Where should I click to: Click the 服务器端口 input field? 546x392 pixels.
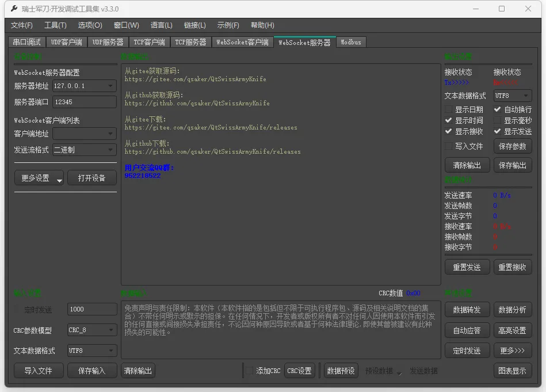tap(85, 102)
